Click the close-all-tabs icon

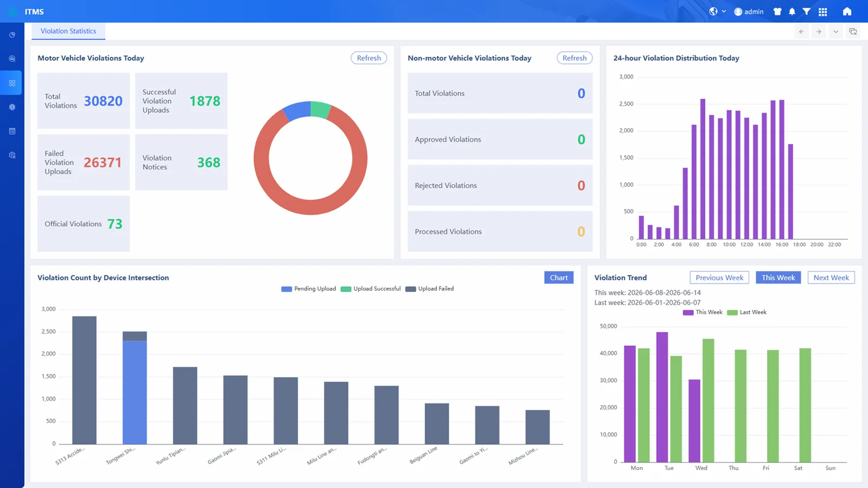point(853,31)
